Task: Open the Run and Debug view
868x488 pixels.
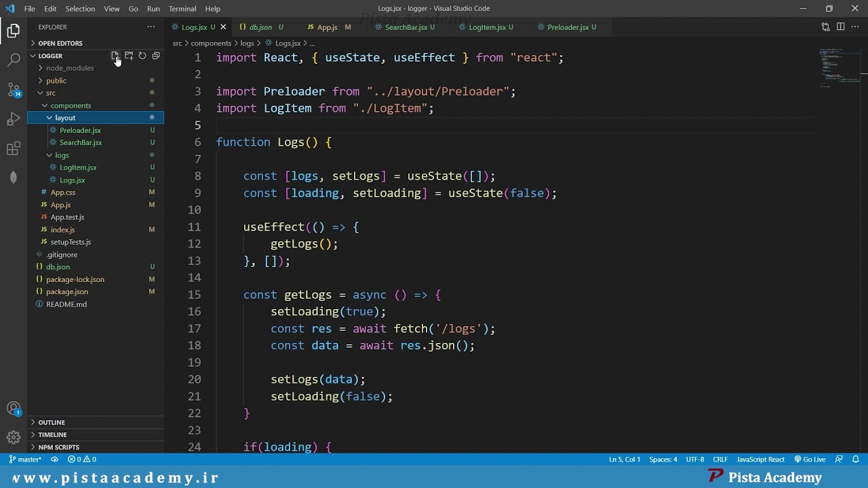Action: (x=14, y=119)
